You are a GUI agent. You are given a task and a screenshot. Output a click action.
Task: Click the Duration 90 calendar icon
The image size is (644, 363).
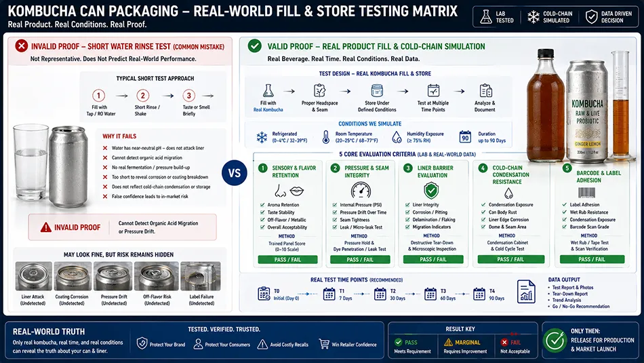(465, 137)
